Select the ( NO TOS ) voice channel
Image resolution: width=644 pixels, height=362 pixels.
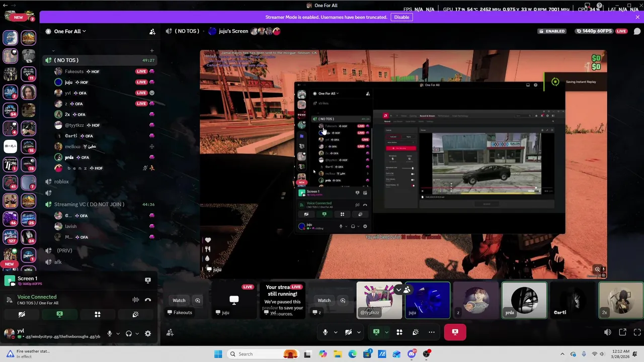click(x=100, y=60)
